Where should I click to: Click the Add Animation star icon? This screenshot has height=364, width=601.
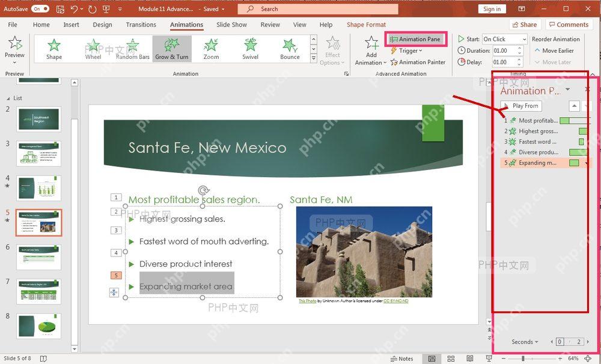371,43
